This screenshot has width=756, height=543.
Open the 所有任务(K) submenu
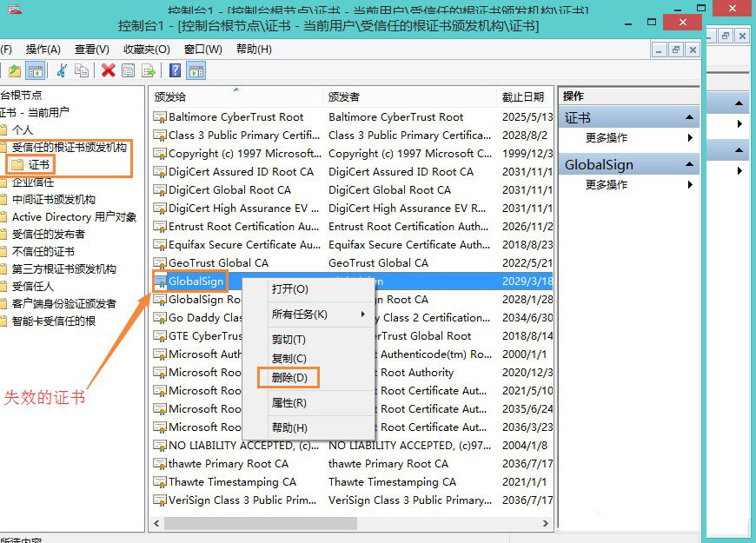(x=308, y=315)
